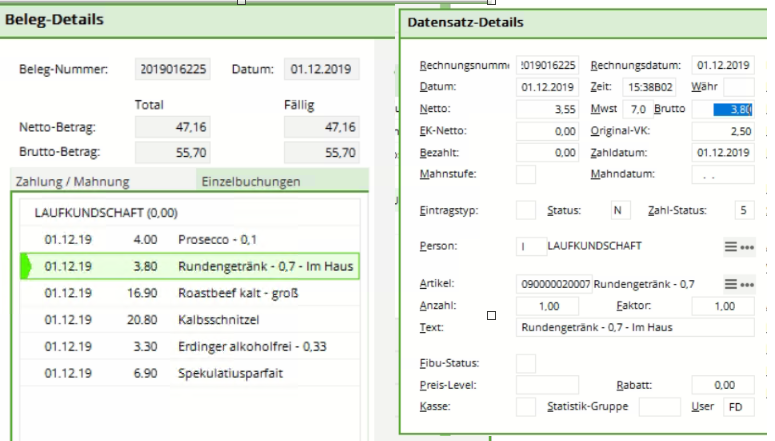Click Artikel number field 090000020007
This screenshot has width=775, height=441.
[554, 284]
